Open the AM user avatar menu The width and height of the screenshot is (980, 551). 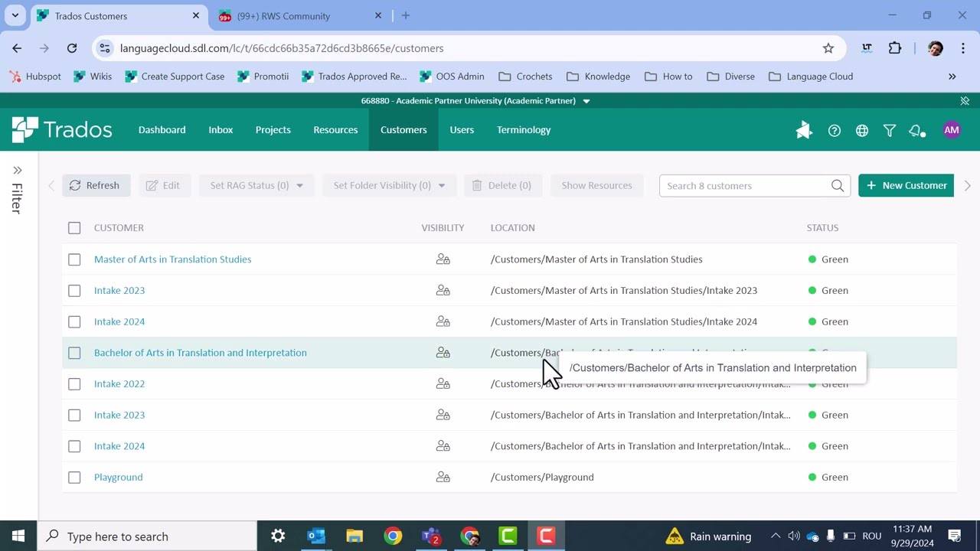click(952, 130)
